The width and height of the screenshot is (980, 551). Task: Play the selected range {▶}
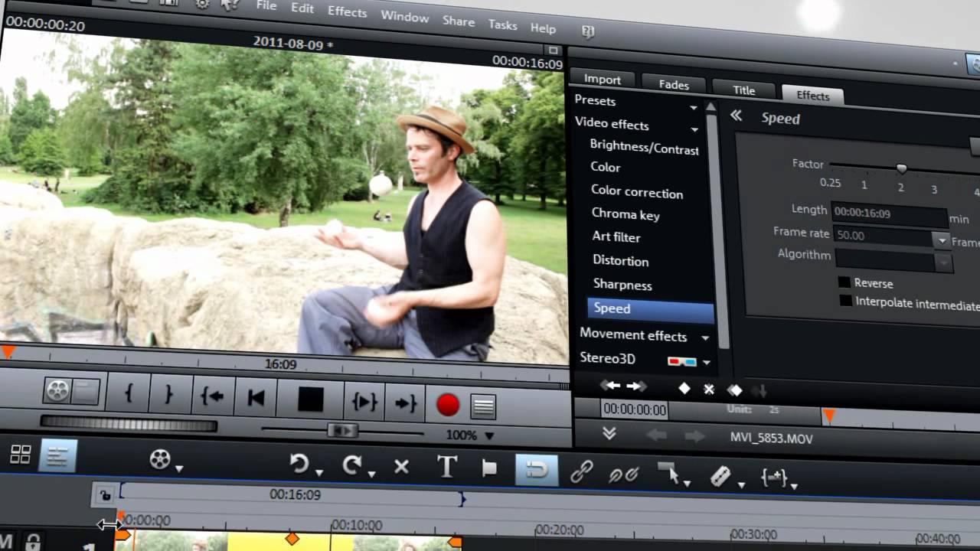[x=364, y=402]
